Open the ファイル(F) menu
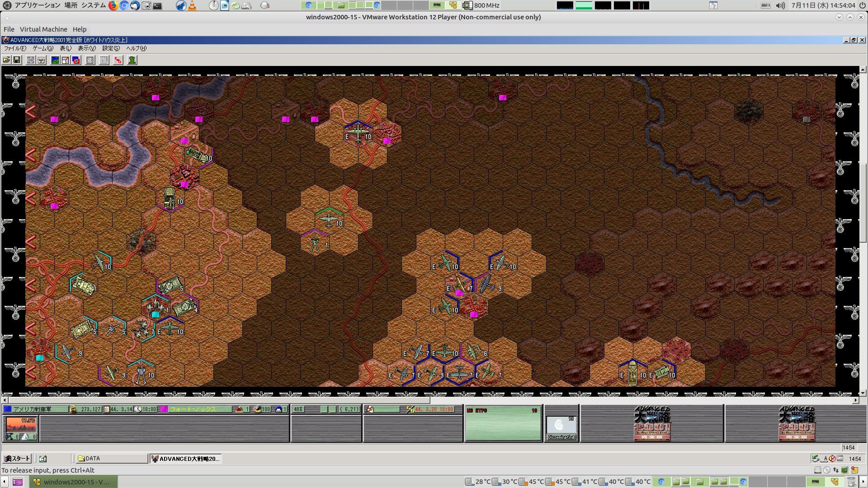 (15, 48)
